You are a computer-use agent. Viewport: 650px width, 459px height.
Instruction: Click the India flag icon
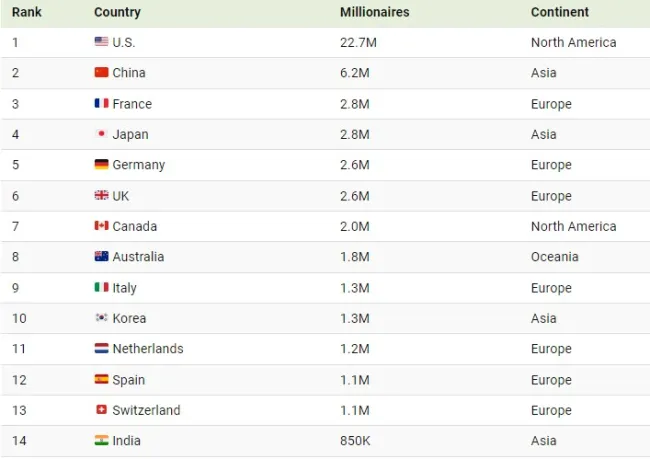pyautogui.click(x=101, y=440)
